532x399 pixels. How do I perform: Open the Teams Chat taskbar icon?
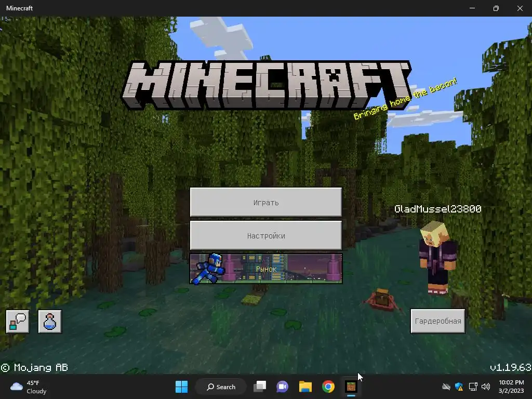[282, 387]
